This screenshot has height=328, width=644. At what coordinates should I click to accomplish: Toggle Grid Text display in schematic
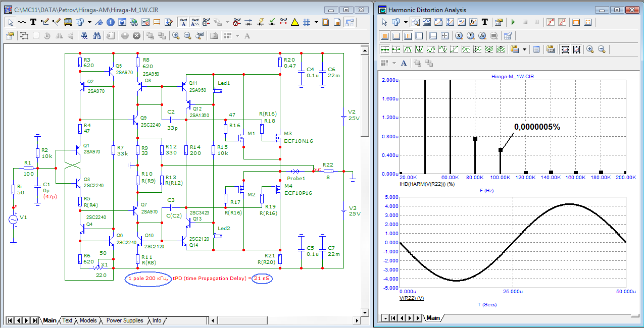183,22
